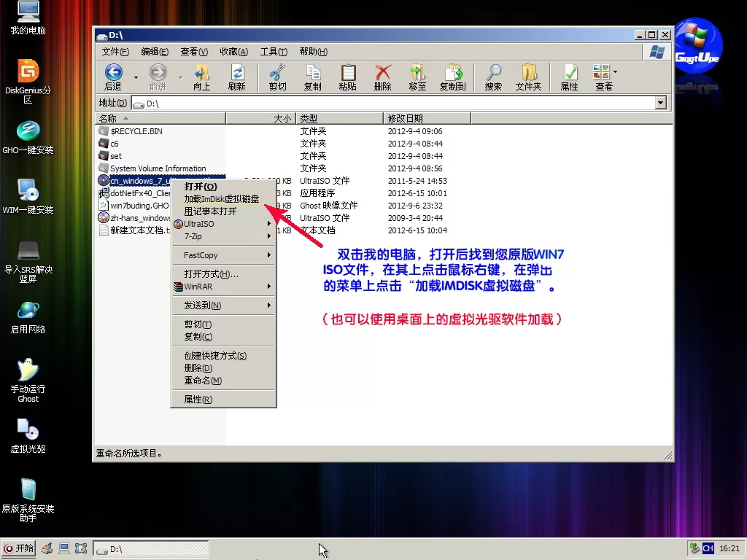Click the 属性 properties toolbar icon
This screenshot has width=747, height=560.
(569, 72)
